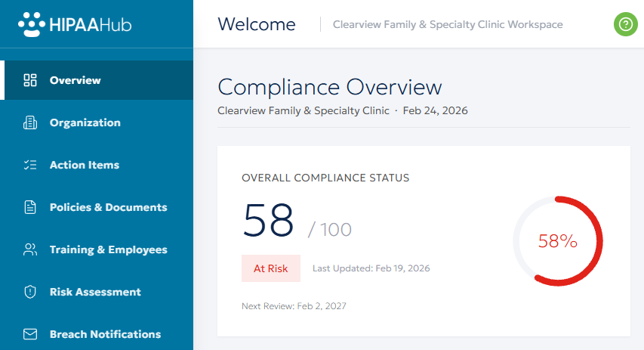This screenshot has height=350, width=644.
Task: Click the Action Items checklist icon
Action: coord(30,165)
